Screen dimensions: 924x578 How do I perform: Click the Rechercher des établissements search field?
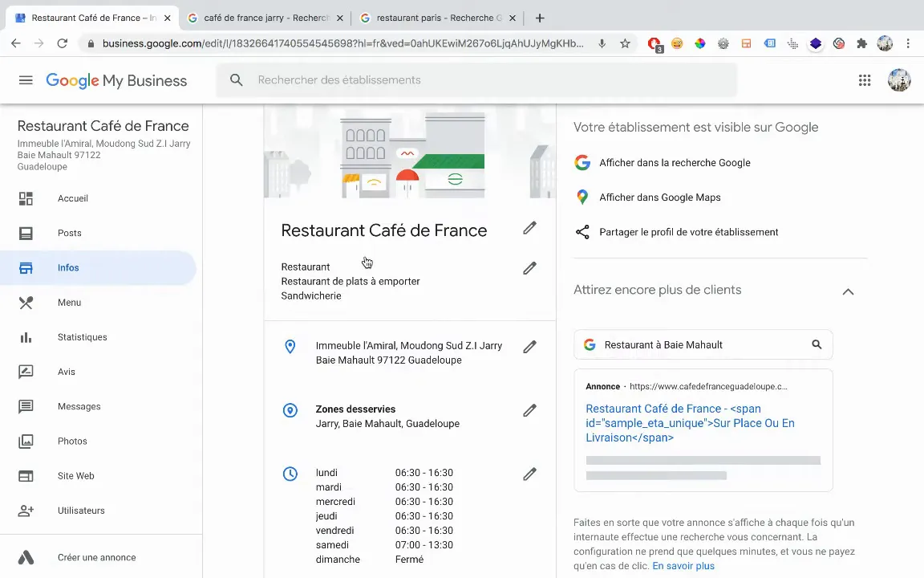click(x=476, y=80)
